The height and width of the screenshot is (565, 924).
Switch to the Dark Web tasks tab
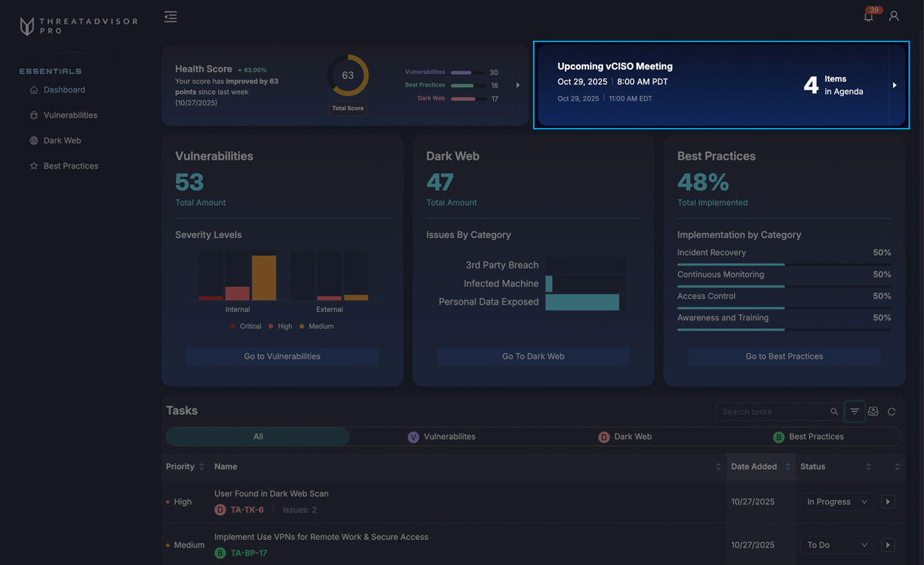pos(625,437)
